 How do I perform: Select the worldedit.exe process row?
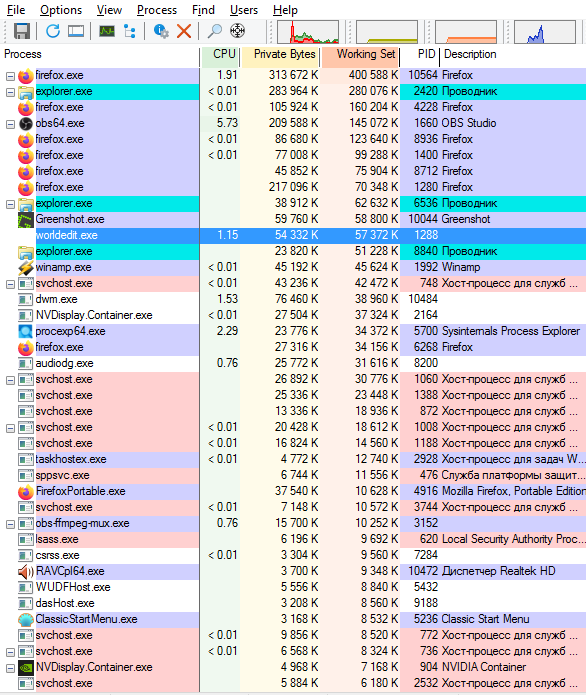click(x=293, y=235)
